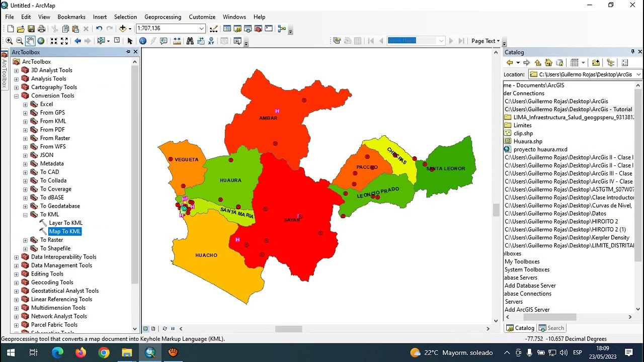Click the Catalog horizontal scrollbar
The image size is (644, 362).
[549, 317]
